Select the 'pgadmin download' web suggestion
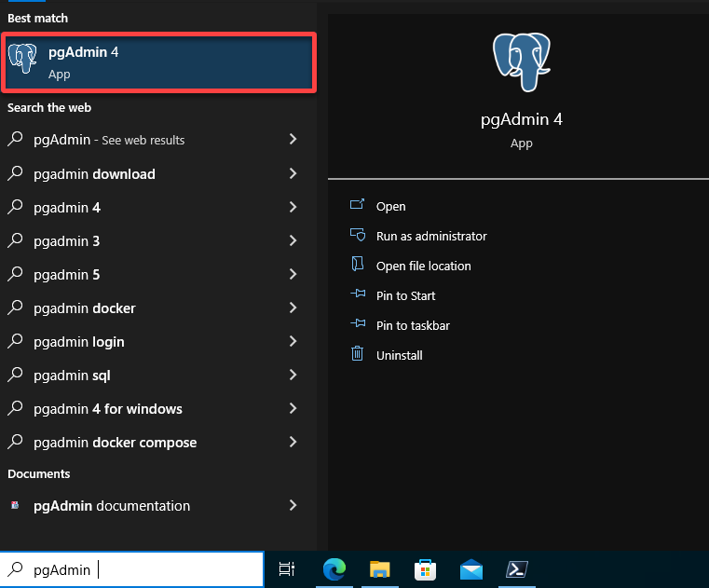Screen dimensions: 709x588 coord(94,174)
